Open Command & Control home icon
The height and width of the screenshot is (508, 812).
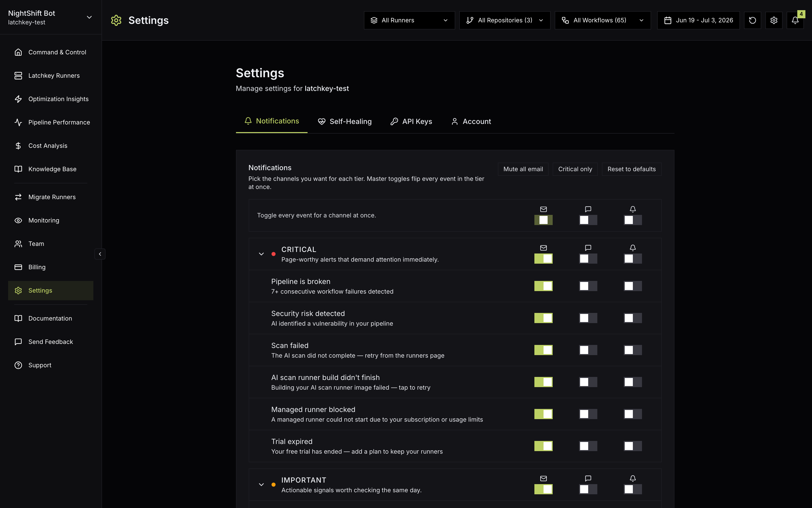coord(18,52)
